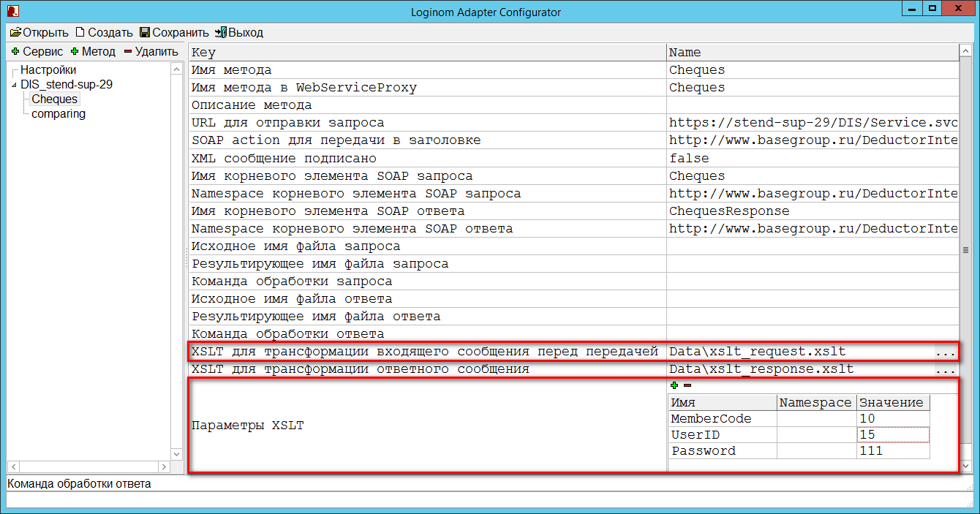Create a new configuration via Создать icon
Viewport: 980px width, 514px height.
[x=80, y=32]
